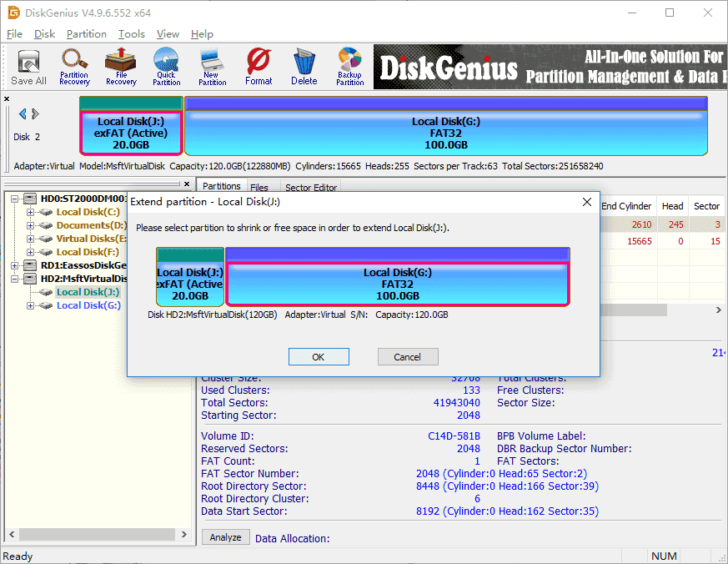728x564 pixels.
Task: Launch the File Recovery tool
Action: point(121,67)
